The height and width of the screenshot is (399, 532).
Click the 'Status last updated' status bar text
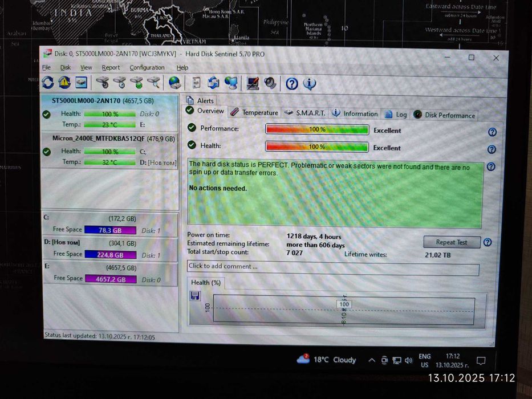click(100, 336)
